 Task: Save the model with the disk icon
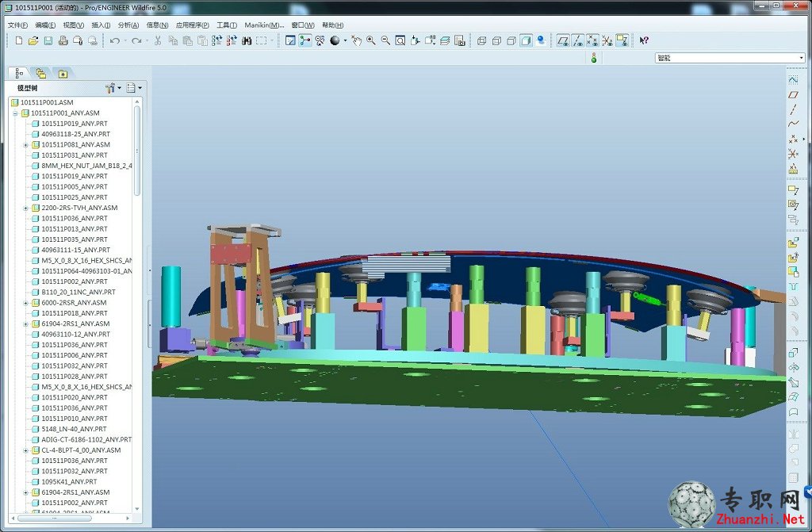48,40
